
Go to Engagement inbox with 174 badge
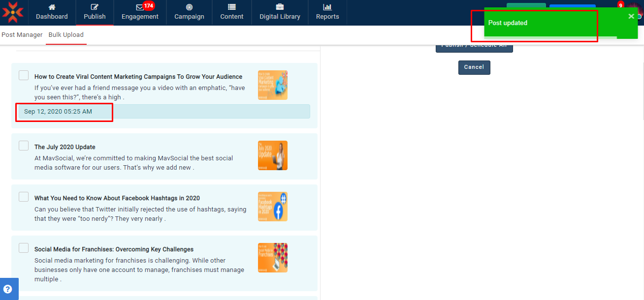(140, 12)
